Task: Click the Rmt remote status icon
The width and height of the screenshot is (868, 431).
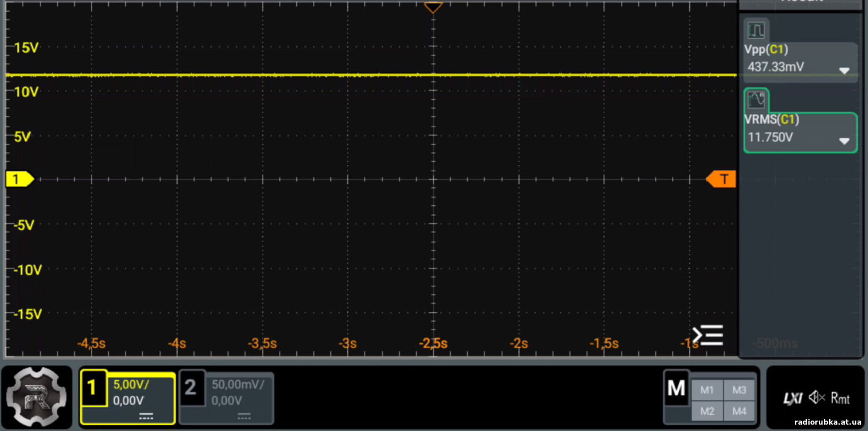Action: click(841, 398)
